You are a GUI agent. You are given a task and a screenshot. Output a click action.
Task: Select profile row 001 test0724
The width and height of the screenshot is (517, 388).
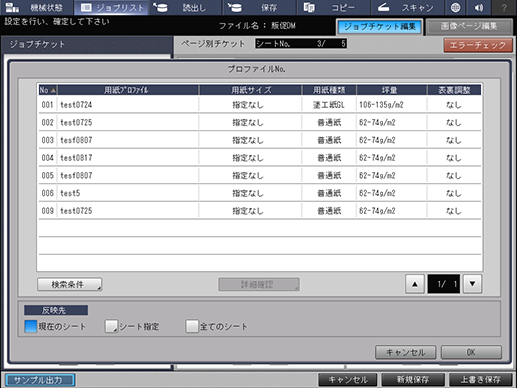(x=260, y=105)
